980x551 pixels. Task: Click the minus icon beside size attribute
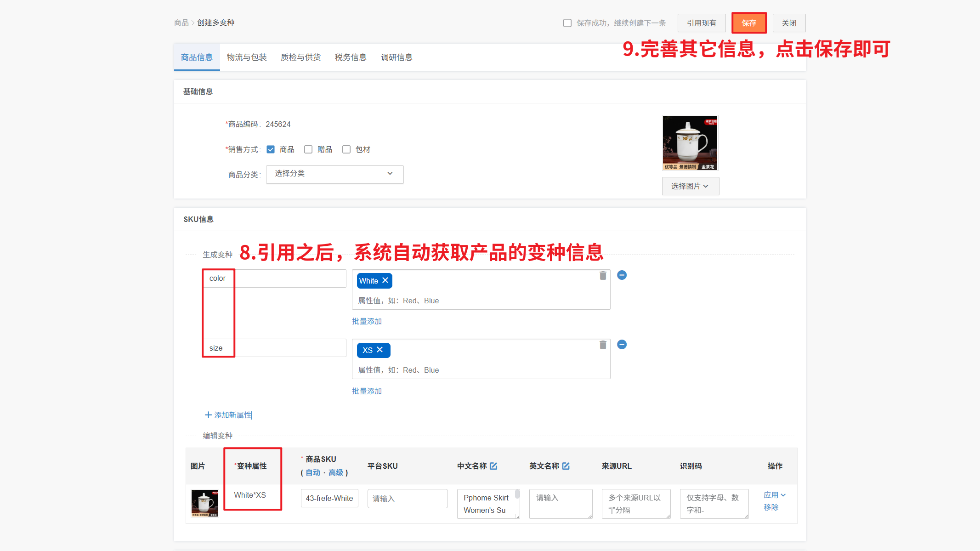coord(622,345)
